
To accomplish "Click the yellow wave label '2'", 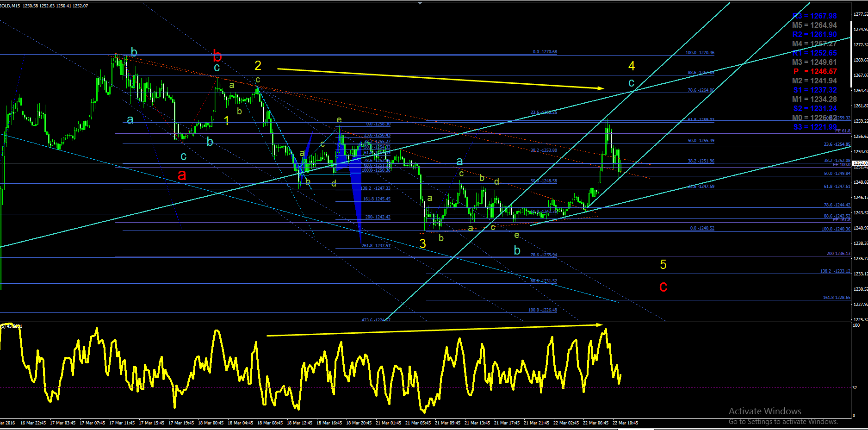I will (x=258, y=66).
